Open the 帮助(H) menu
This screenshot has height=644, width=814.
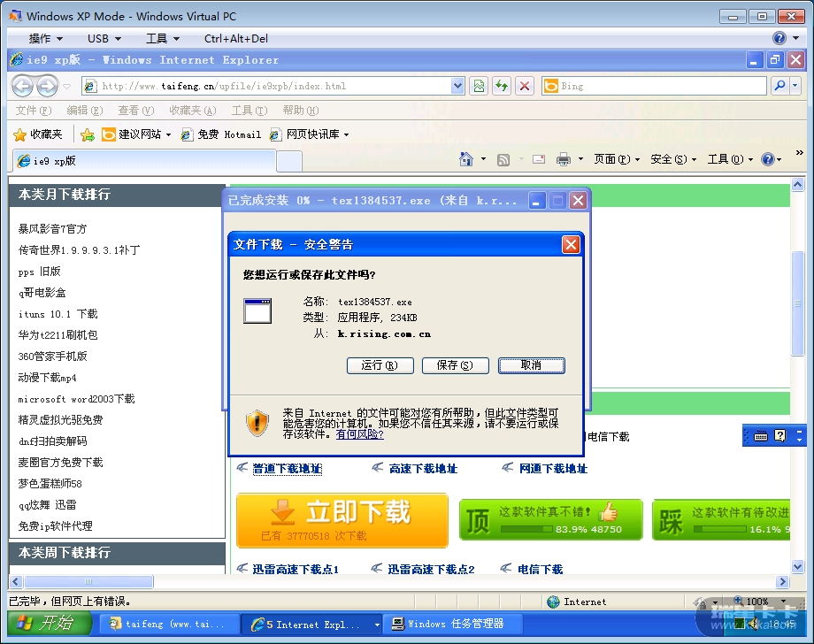pos(301,111)
